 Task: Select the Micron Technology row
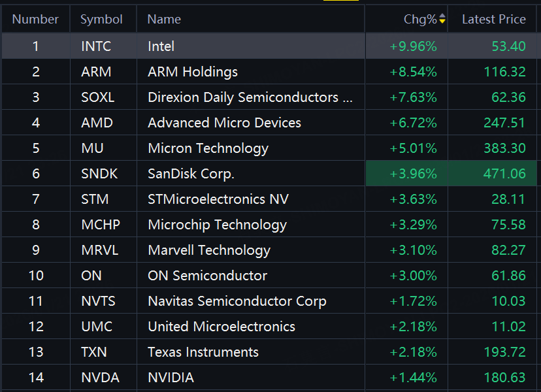pyautogui.click(x=208, y=148)
